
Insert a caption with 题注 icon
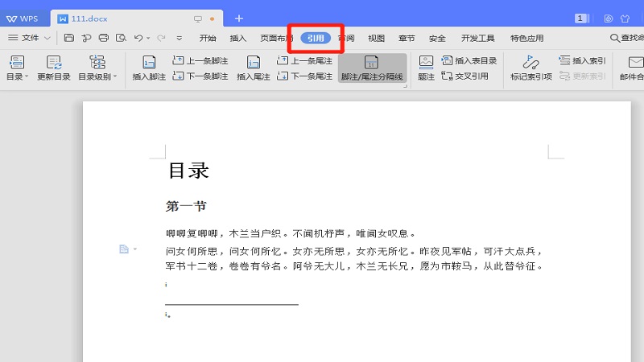point(427,63)
